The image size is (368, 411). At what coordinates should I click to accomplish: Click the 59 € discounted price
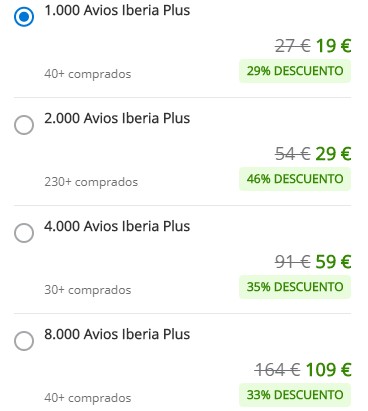[x=333, y=262]
